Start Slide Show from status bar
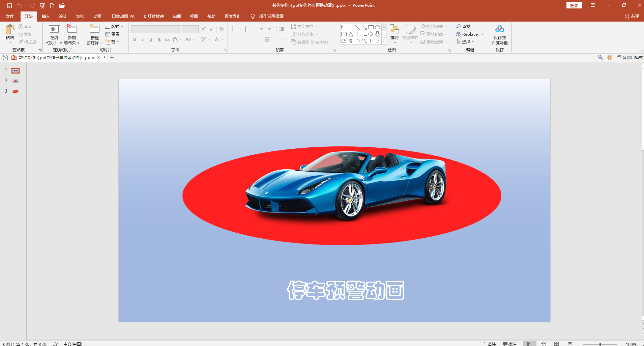Screen dimensions: 644x346 (x=570, y=344)
